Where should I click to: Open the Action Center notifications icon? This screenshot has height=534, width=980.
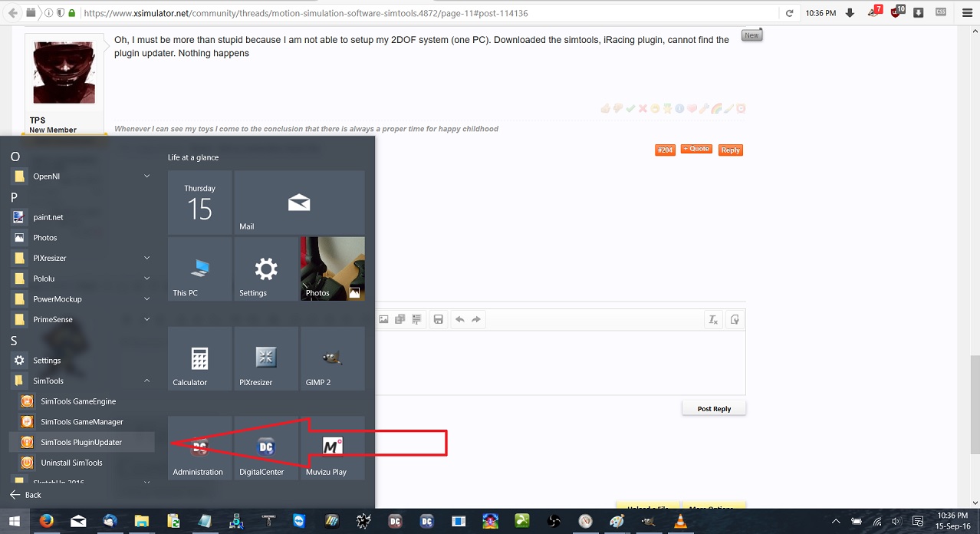point(918,522)
